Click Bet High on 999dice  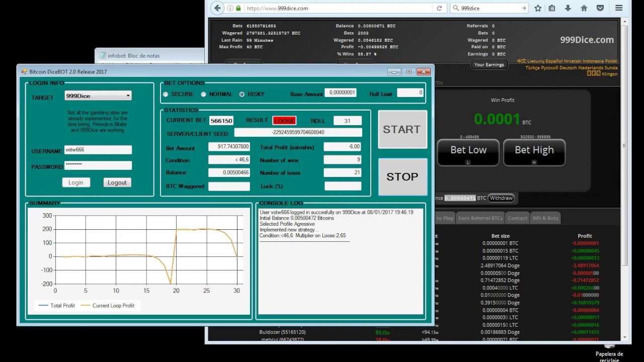534,152
